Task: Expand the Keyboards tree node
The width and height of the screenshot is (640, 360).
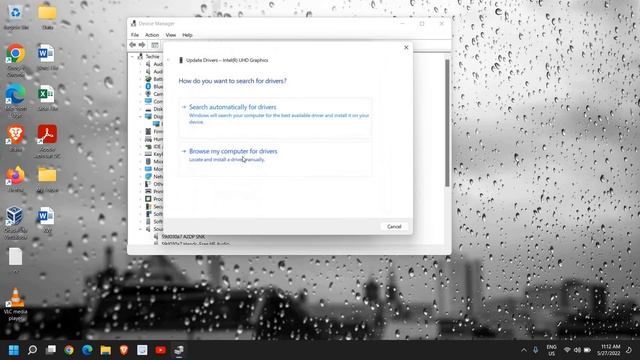Action: click(x=141, y=154)
